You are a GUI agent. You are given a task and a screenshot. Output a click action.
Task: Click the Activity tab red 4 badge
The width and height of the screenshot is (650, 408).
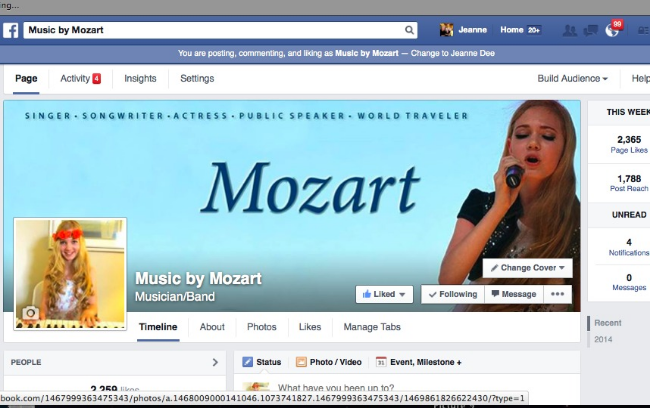pos(97,78)
